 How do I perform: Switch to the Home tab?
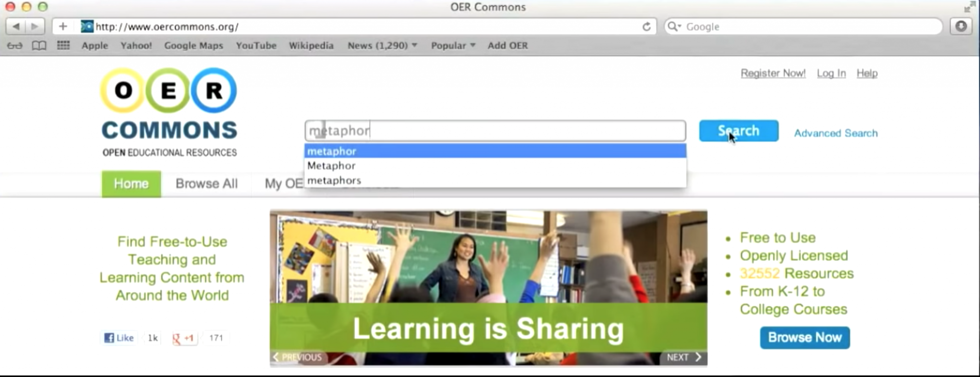[x=131, y=184]
